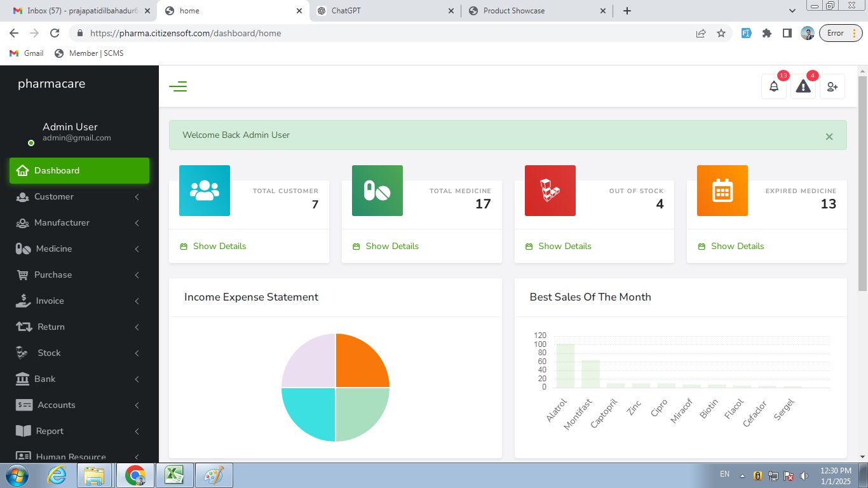Click the Total Medicine pills icon tile
Image resolution: width=868 pixels, height=488 pixels.
pyautogui.click(x=377, y=191)
